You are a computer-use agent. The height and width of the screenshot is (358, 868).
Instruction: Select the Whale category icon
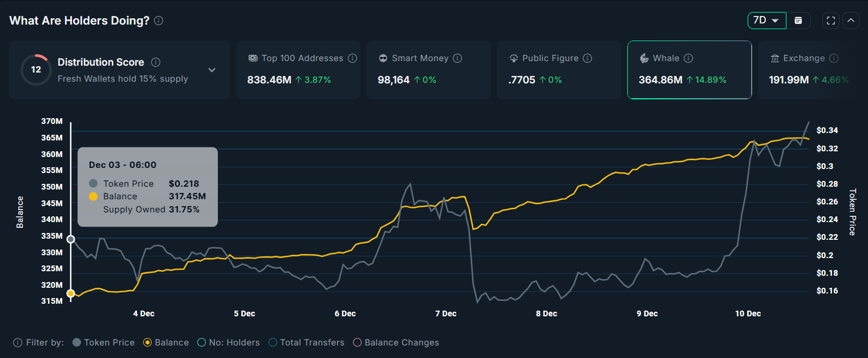click(x=643, y=58)
